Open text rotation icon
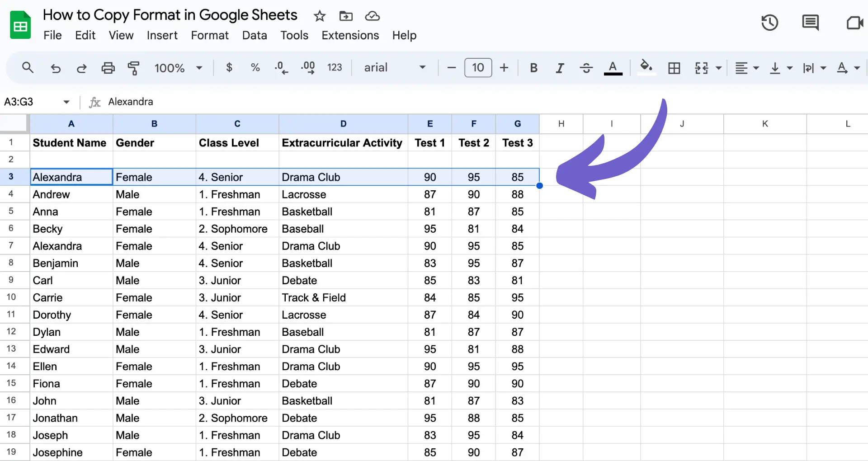868x461 pixels. 842,68
